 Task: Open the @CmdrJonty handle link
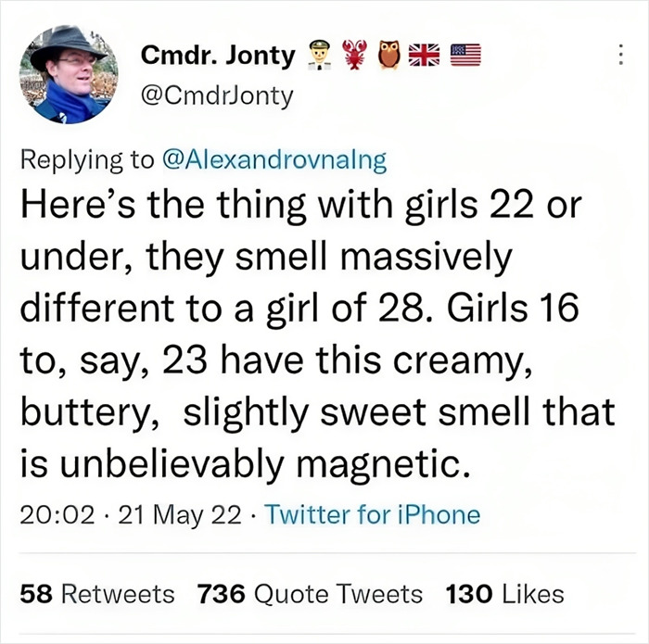[216, 95]
